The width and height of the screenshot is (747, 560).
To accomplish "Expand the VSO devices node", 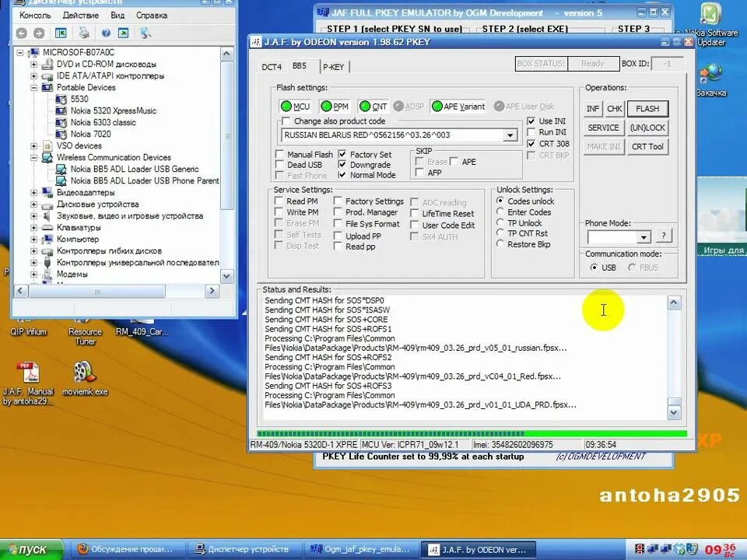I will tap(33, 145).
